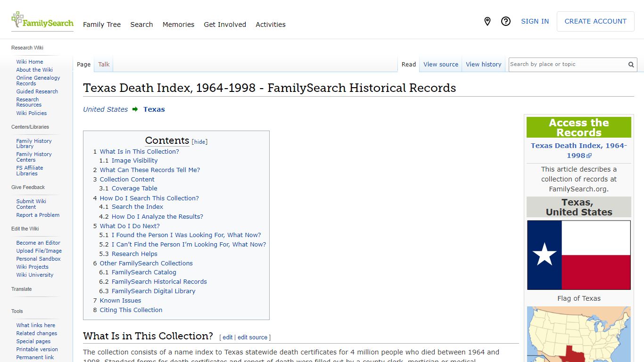Viewport: 644px width, 362px height.
Task: Open Submit Wiki Content sidebar link
Action: pyautogui.click(x=31, y=204)
